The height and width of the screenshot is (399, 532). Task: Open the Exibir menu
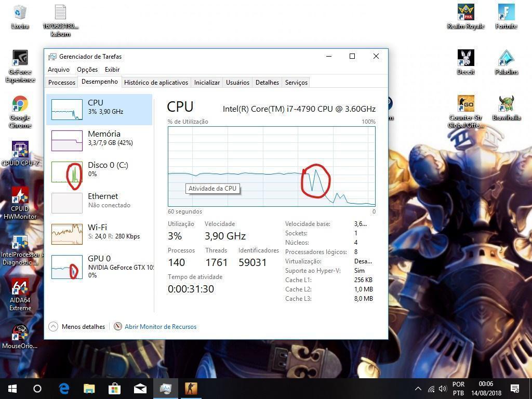pyautogui.click(x=112, y=70)
